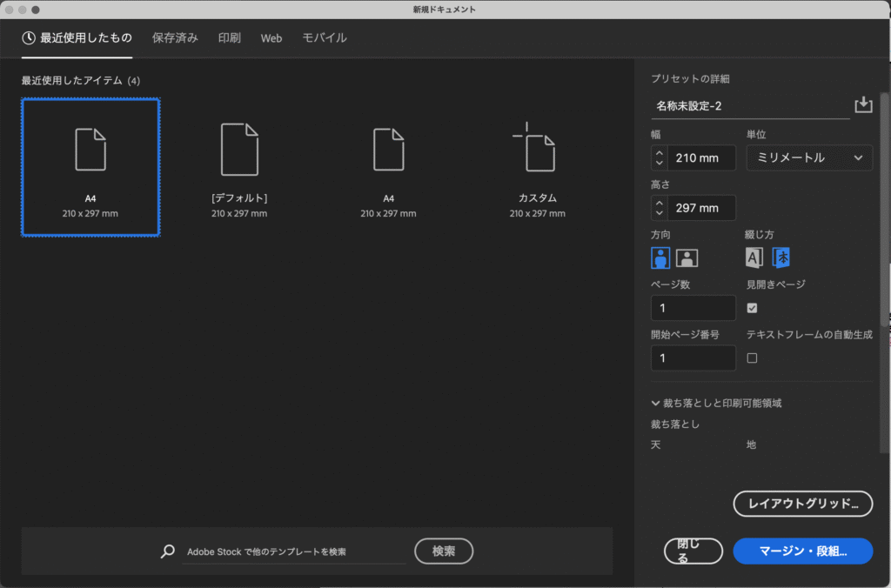
Task: Click the height field 297 mm
Action: click(x=701, y=208)
